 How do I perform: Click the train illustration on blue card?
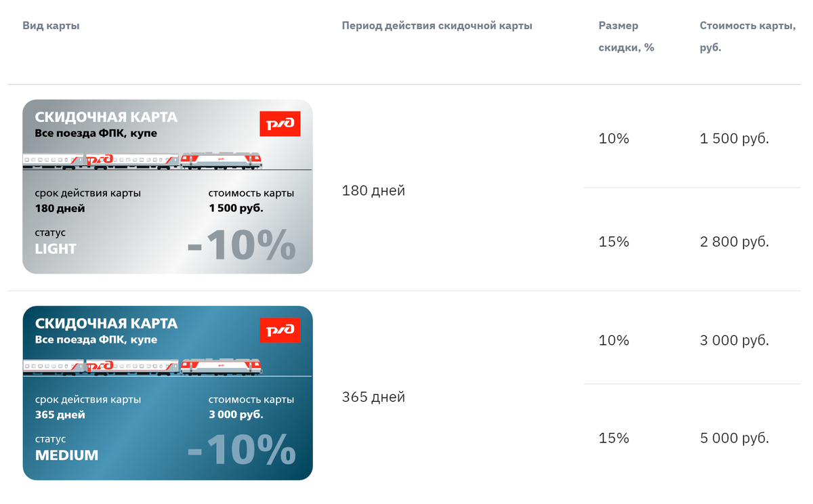point(142,367)
